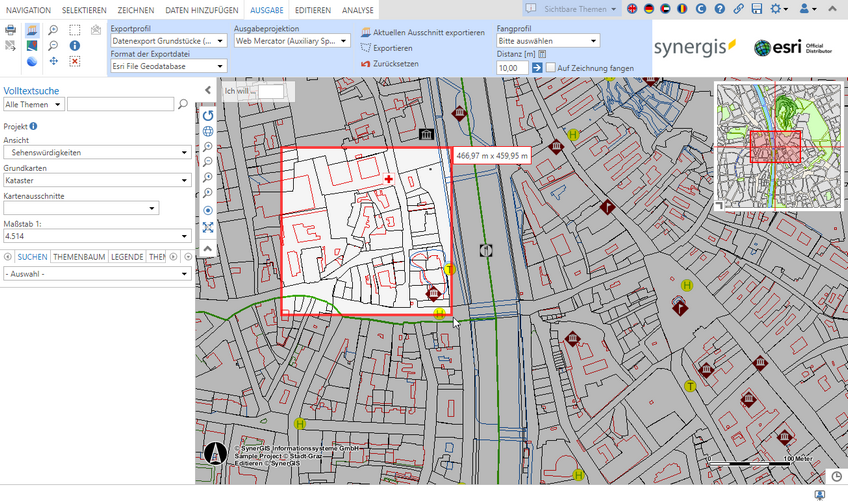This screenshot has width=848, height=502.
Task: Collapse the left sidebar with the arrow
Action: click(x=207, y=90)
